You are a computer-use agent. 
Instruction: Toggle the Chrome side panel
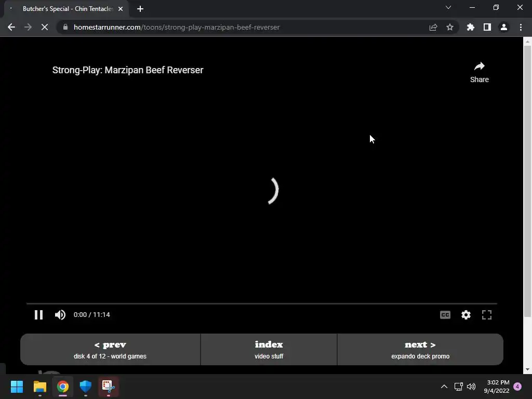(x=487, y=27)
